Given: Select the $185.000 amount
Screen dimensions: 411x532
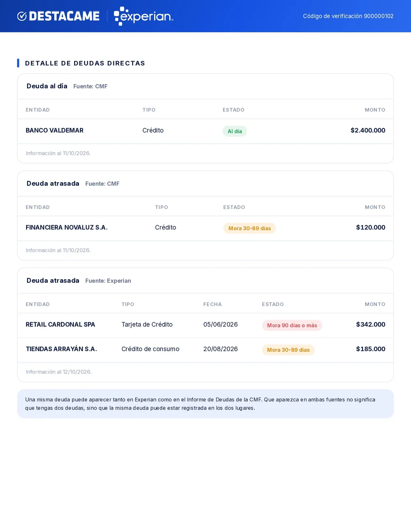Looking at the screenshot, I should click(371, 349).
